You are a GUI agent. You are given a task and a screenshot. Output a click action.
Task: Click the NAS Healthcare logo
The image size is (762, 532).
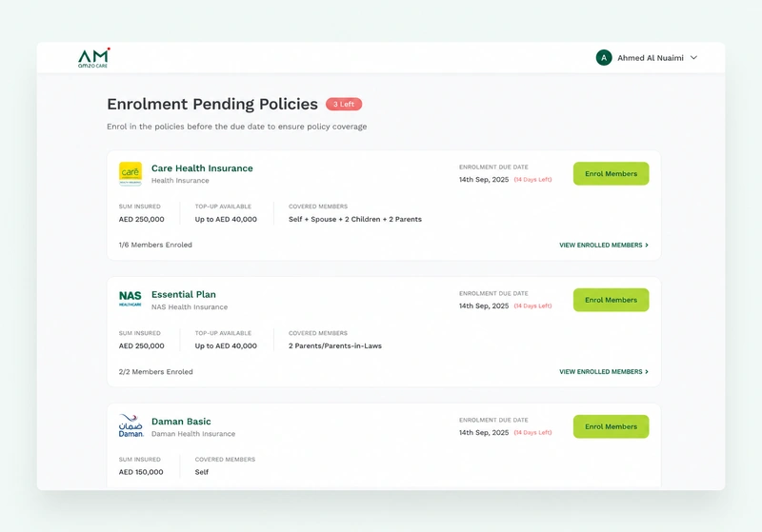coord(130,299)
